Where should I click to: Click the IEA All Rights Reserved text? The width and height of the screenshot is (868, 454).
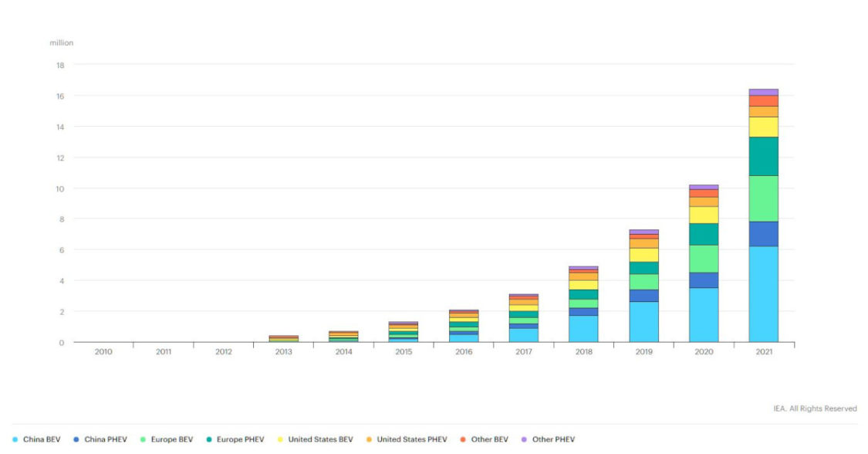pyautogui.click(x=815, y=408)
